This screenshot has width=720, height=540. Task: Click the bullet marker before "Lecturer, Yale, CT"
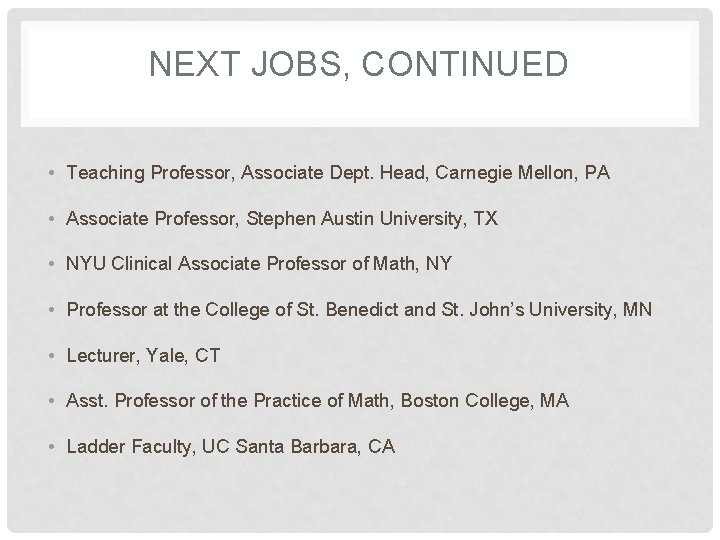[51, 356]
